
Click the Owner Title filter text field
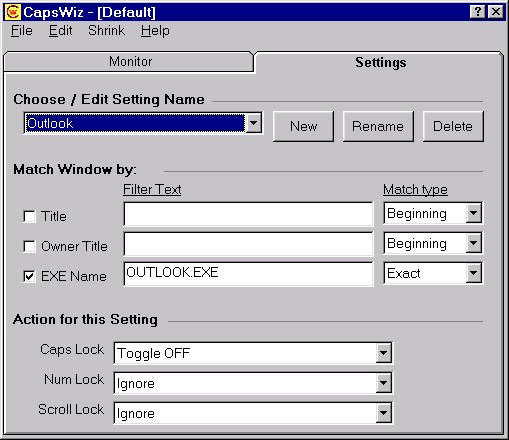coord(248,244)
